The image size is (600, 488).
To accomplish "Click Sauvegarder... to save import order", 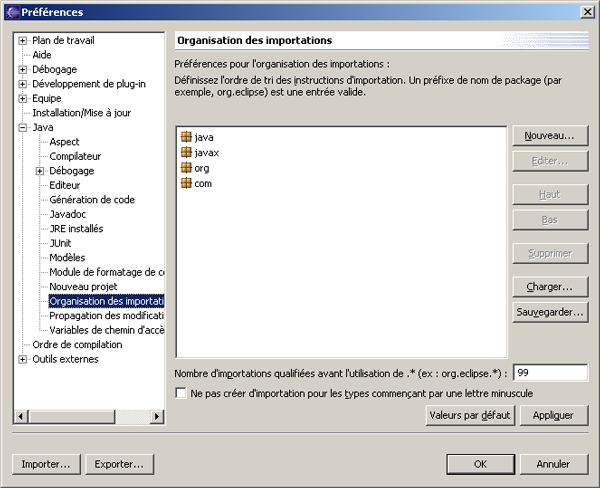I will (549, 312).
